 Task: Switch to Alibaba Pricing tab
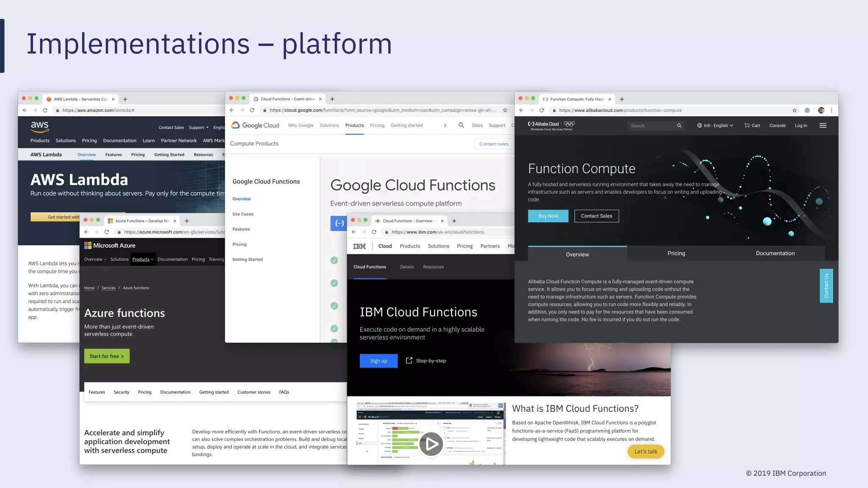point(676,253)
